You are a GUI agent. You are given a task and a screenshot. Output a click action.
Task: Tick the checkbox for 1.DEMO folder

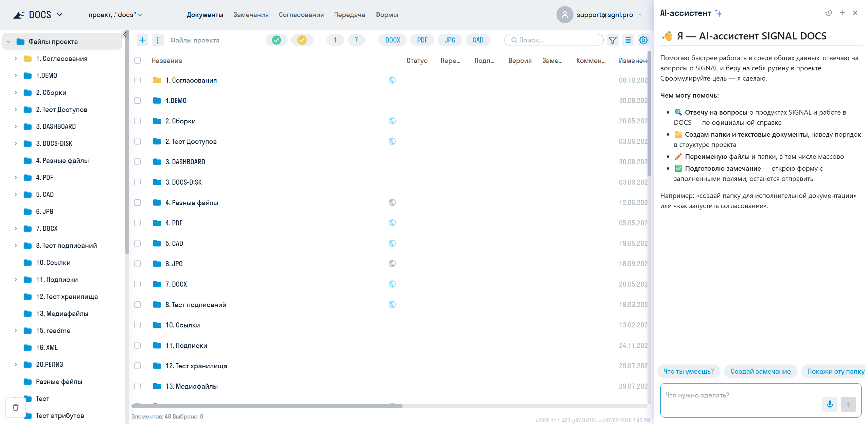pos(137,101)
